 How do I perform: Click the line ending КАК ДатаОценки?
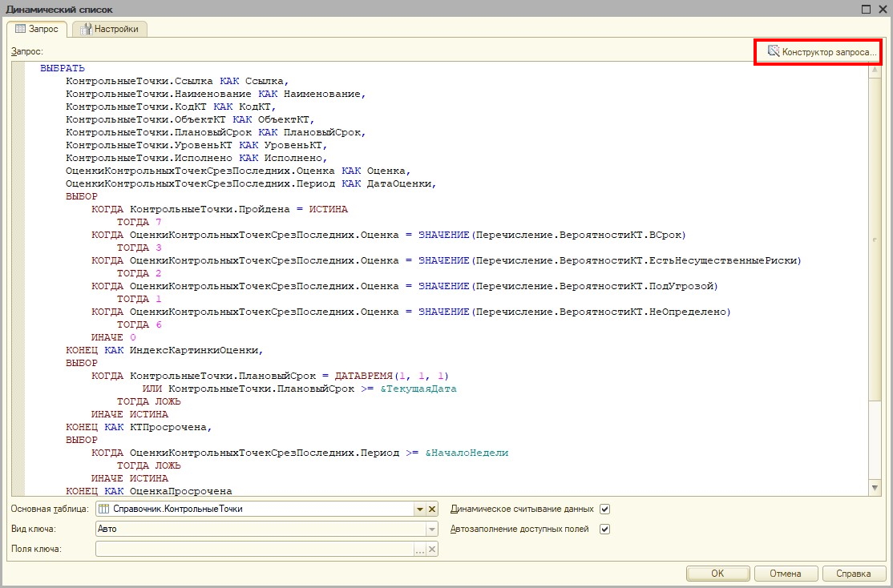pos(251,184)
